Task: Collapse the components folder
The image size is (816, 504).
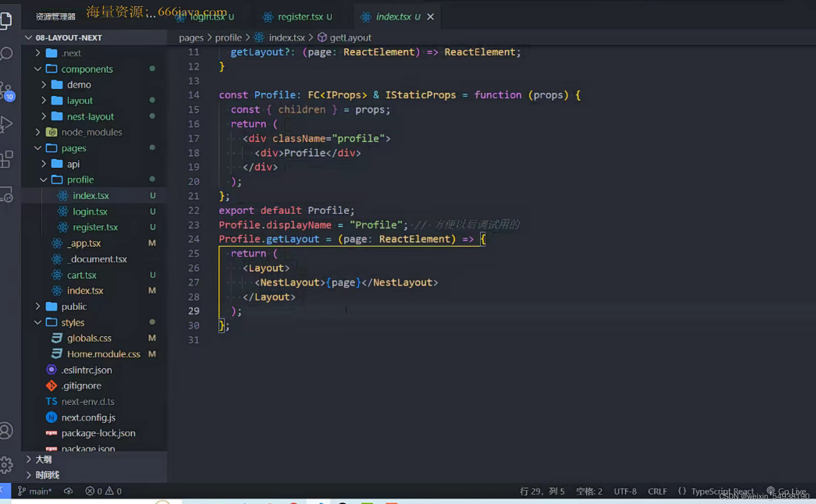Action: [94, 69]
